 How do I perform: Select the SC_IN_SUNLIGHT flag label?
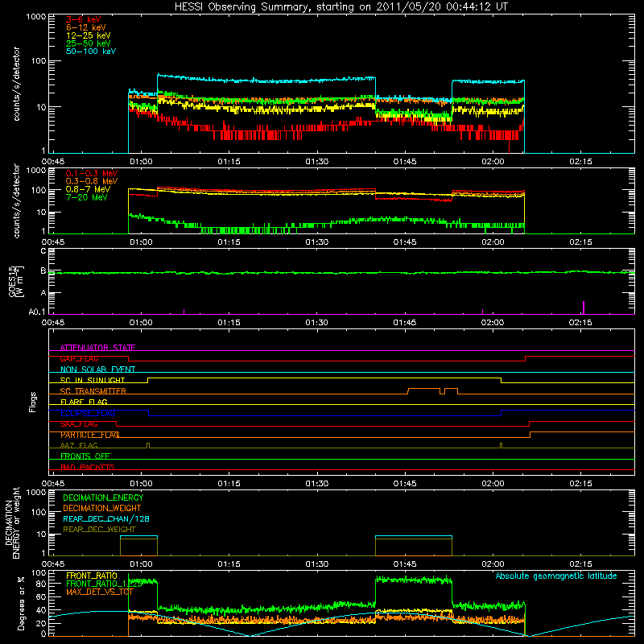pos(93,380)
